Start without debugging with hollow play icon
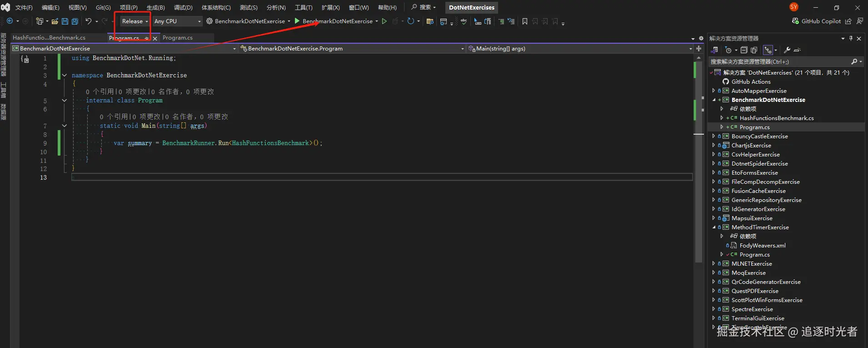The height and width of the screenshot is (348, 868). (x=384, y=21)
